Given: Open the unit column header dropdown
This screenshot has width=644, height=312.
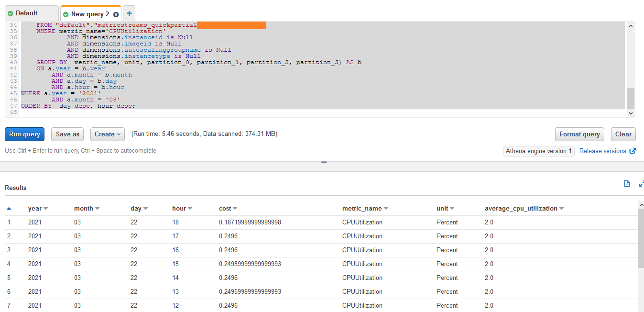Looking at the screenshot, I should tap(452, 208).
